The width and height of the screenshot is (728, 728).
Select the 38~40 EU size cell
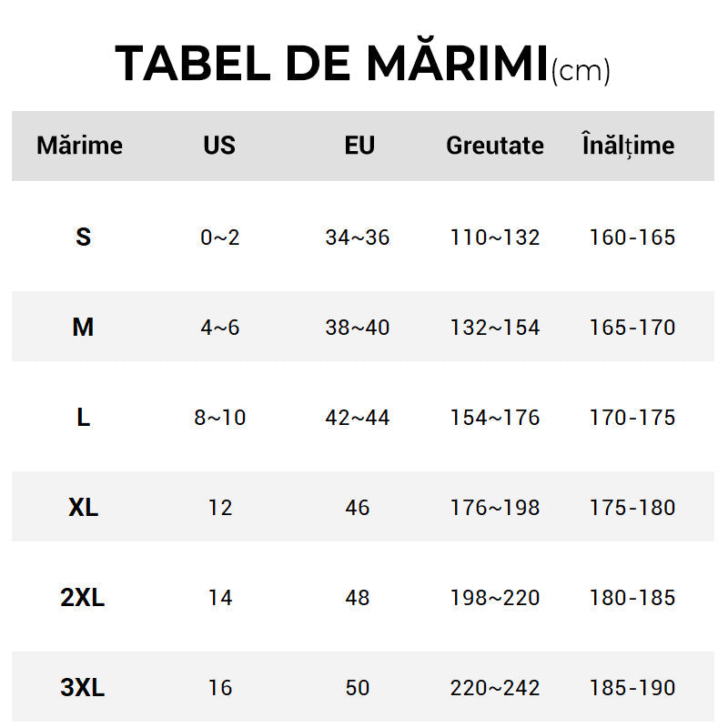358,328
